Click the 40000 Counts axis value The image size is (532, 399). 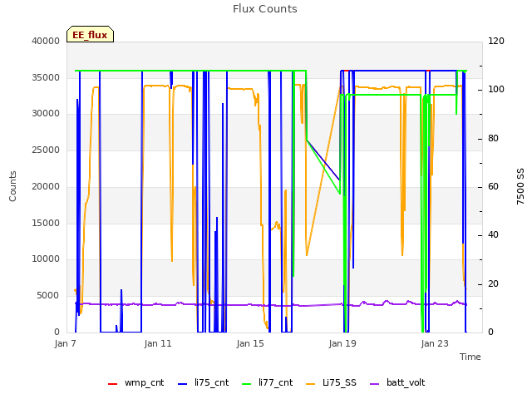(x=46, y=41)
